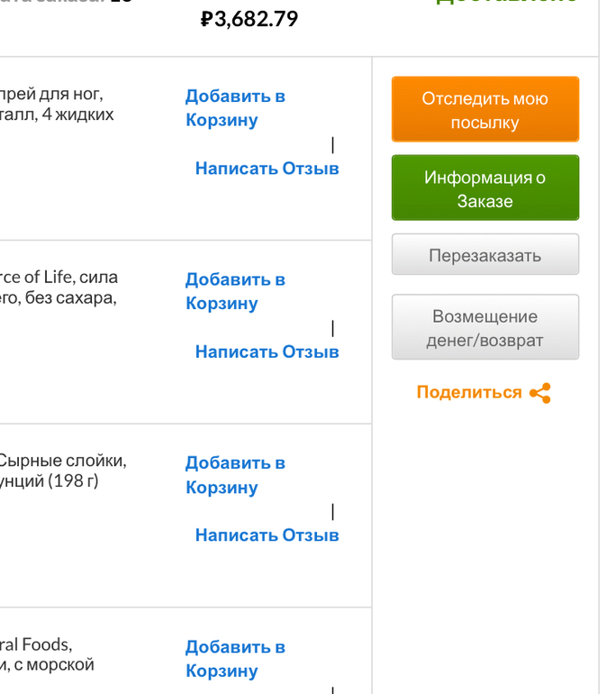Написать Отзыв for Сырные слойки
The image size is (616, 694).
pyautogui.click(x=267, y=535)
